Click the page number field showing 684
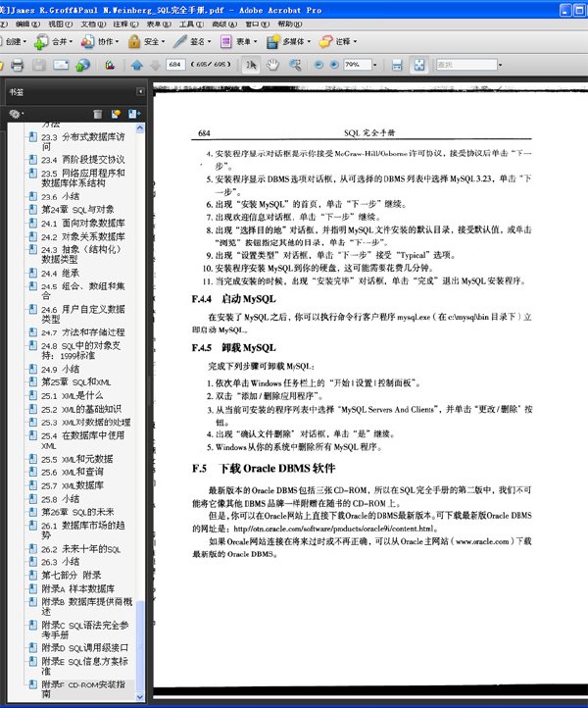The width and height of the screenshot is (588, 708). [x=175, y=65]
